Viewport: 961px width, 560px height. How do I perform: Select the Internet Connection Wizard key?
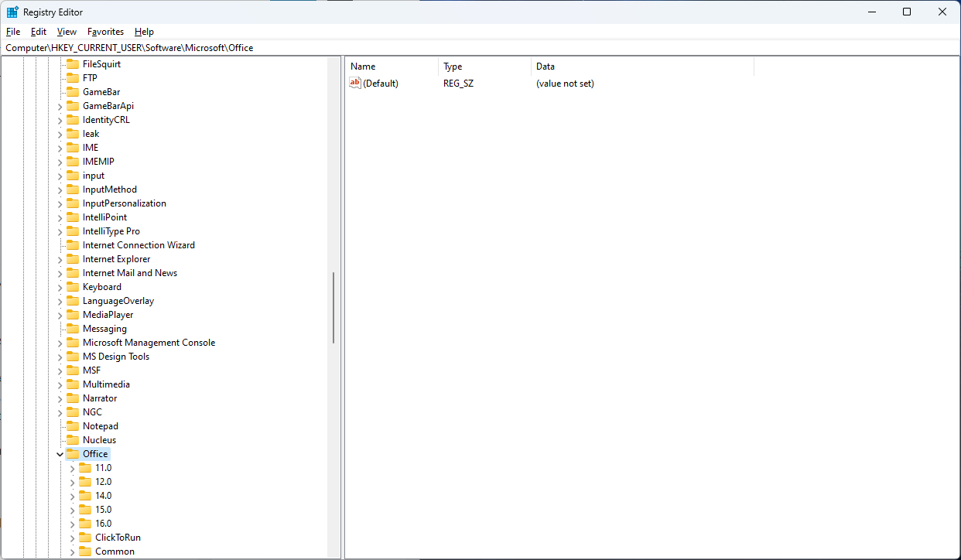coord(139,245)
